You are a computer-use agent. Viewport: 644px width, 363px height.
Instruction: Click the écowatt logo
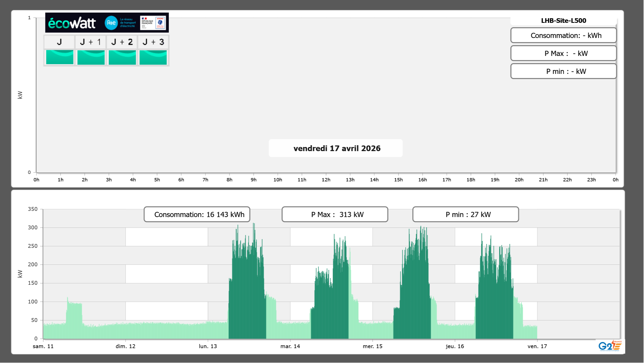(x=72, y=23)
